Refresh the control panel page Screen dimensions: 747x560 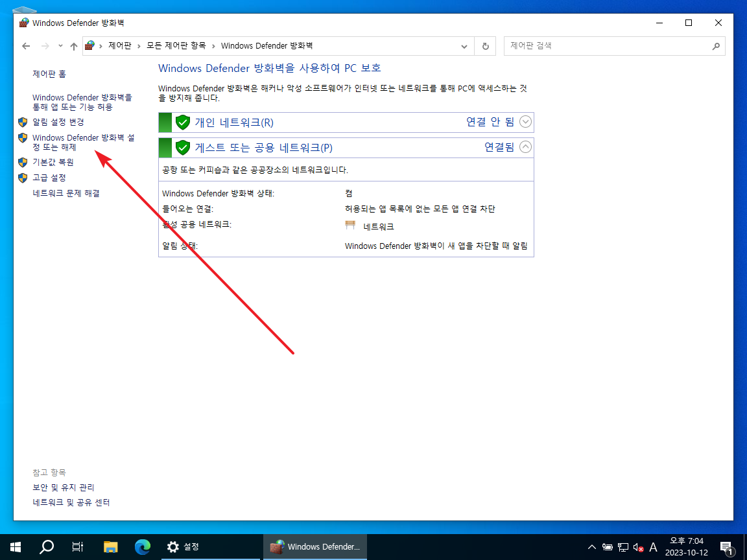[486, 46]
